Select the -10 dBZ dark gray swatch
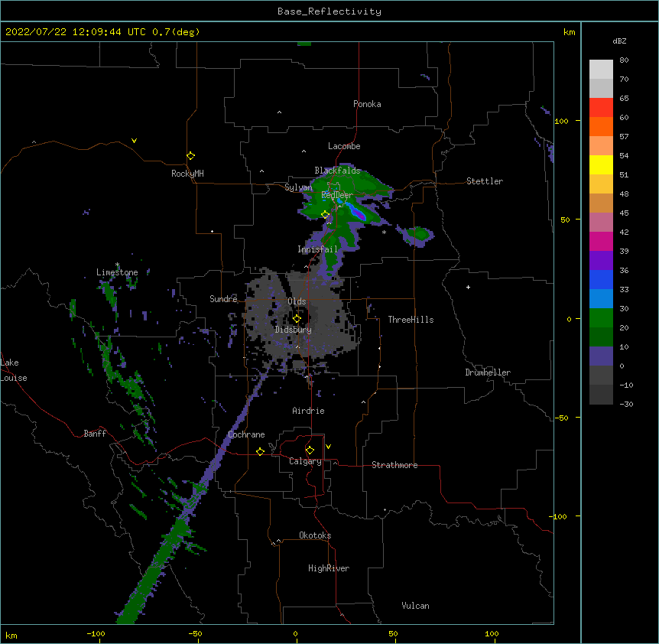The width and height of the screenshot is (659, 644). 601,395
